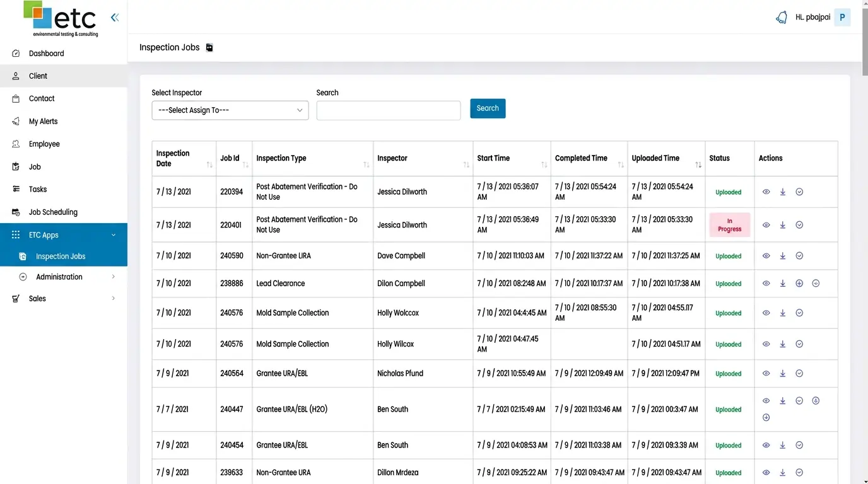View details of in-progress job 220401

click(766, 225)
